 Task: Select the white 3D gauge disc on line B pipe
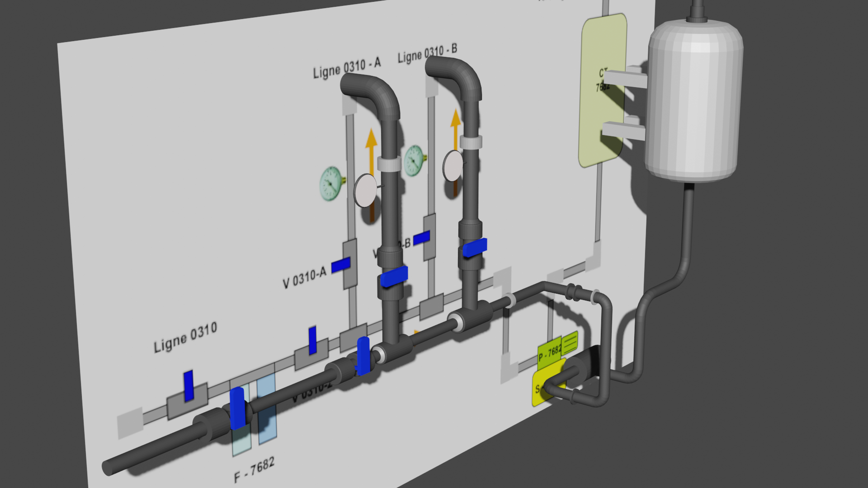coord(453,166)
